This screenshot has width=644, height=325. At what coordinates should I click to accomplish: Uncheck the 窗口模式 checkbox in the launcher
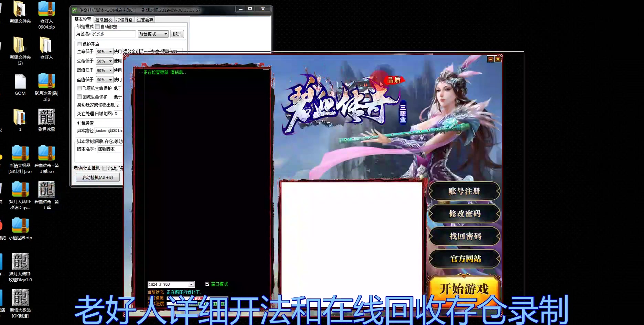(207, 284)
